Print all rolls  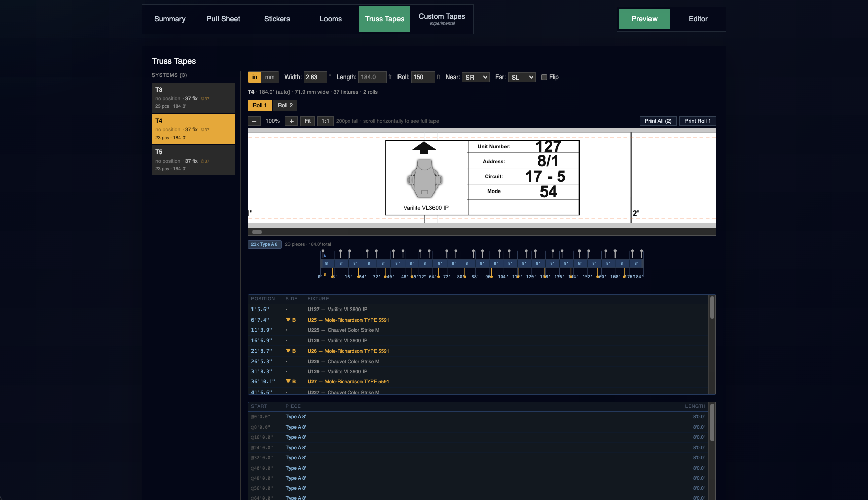[658, 121]
